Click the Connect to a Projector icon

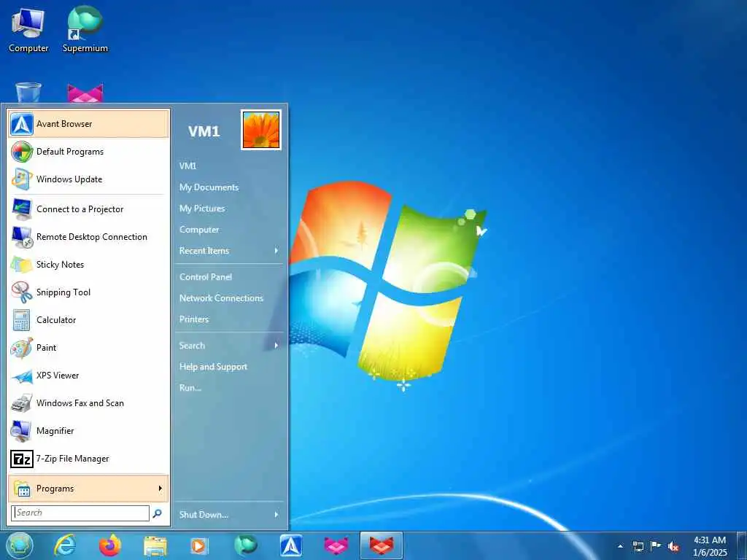pyautogui.click(x=22, y=209)
